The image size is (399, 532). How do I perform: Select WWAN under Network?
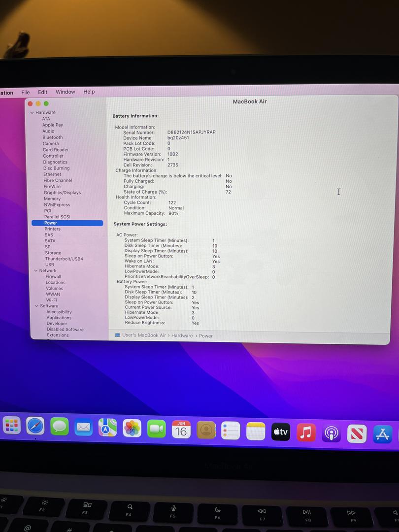pos(53,294)
